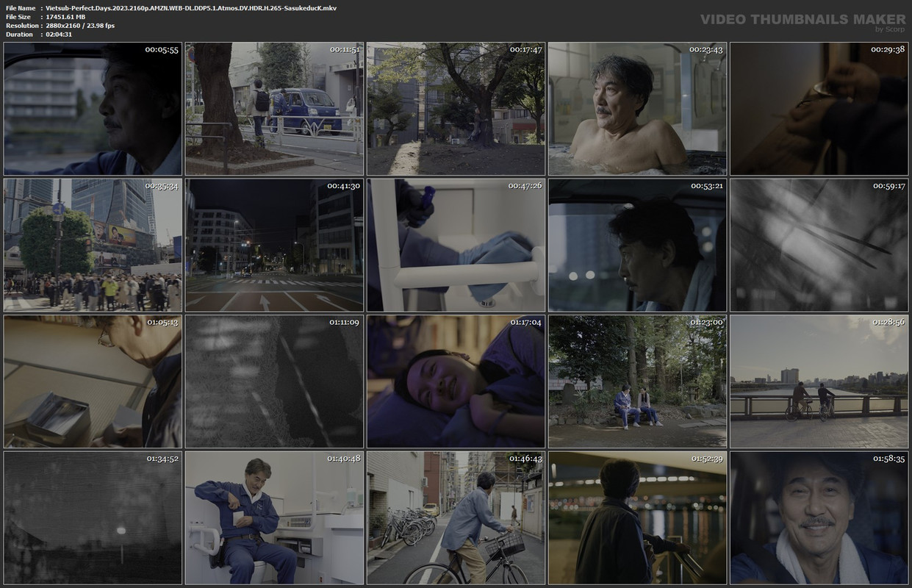The height and width of the screenshot is (588, 912).
Task: Select the thumbnail at 00:53:21
Action: pyautogui.click(x=637, y=245)
